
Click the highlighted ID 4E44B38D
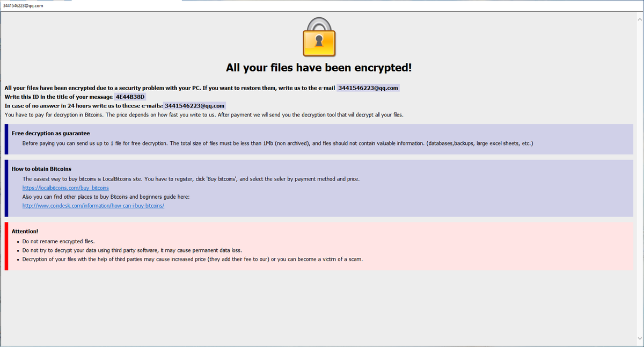click(130, 97)
